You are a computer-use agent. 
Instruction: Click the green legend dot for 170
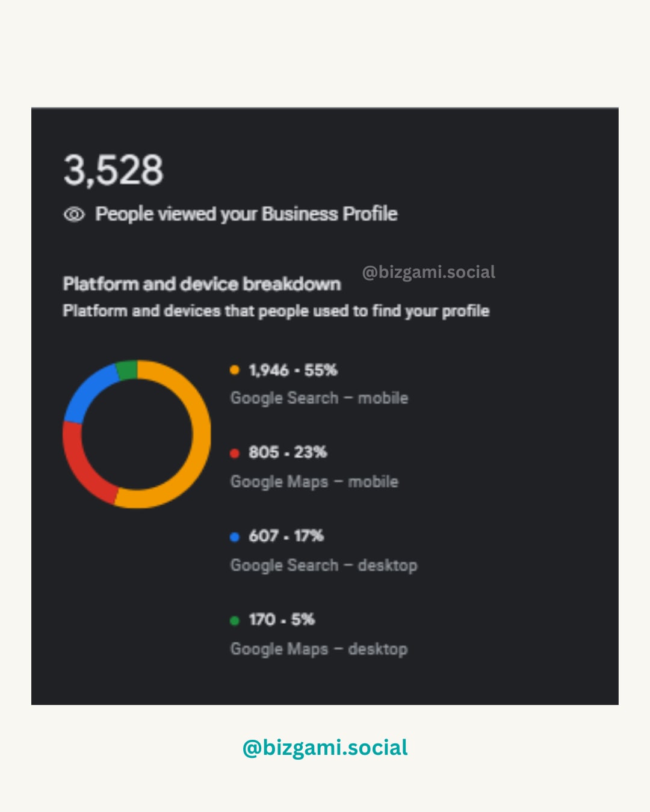[x=235, y=620]
